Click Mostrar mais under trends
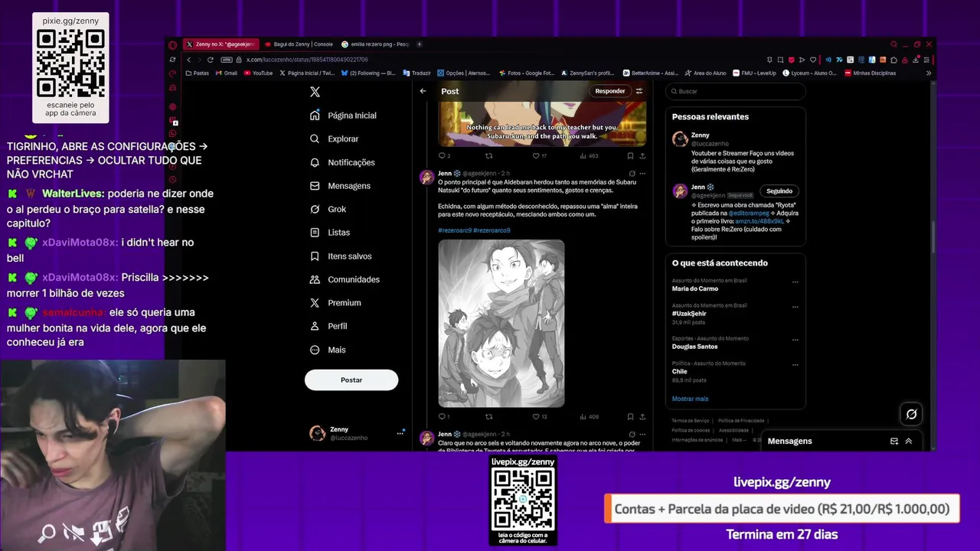 coord(690,399)
